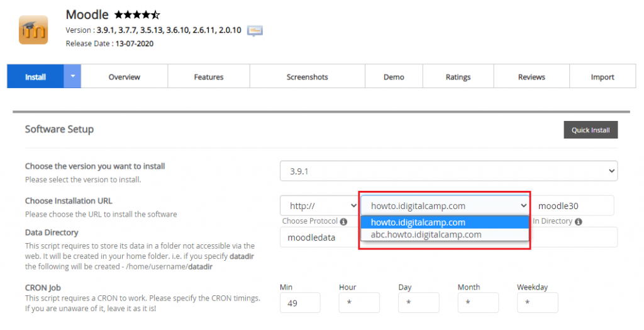The image size is (644, 330).
Task: Click the CRON Job label
Action: (43, 288)
